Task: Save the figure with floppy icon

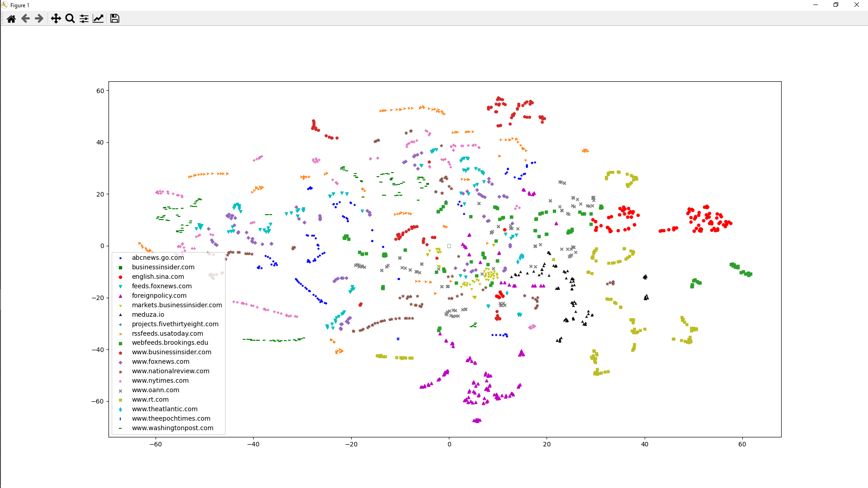Action: point(115,19)
